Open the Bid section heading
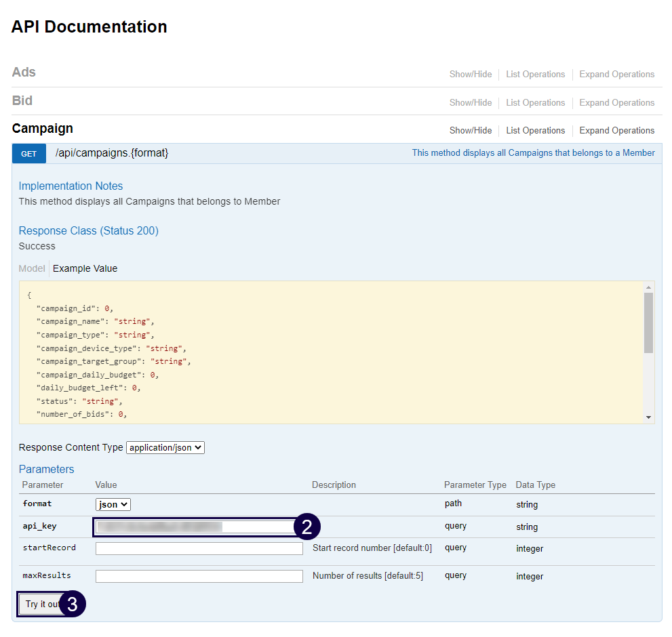 click(x=22, y=101)
